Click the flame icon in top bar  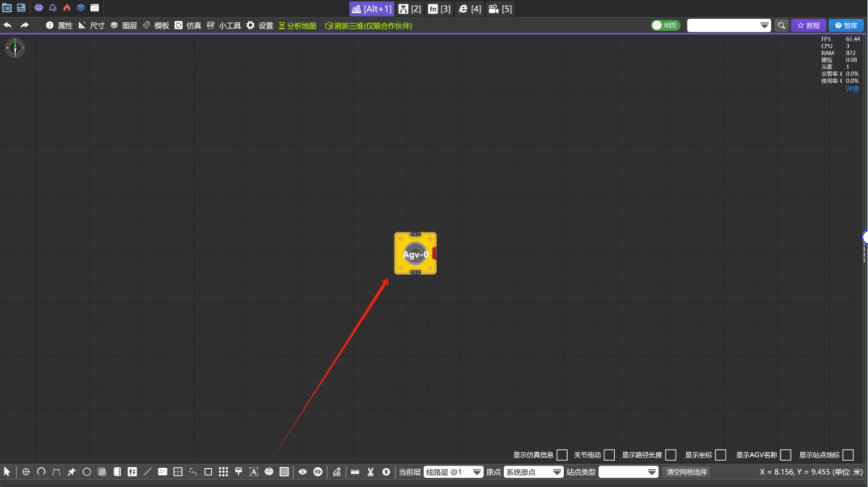[67, 8]
